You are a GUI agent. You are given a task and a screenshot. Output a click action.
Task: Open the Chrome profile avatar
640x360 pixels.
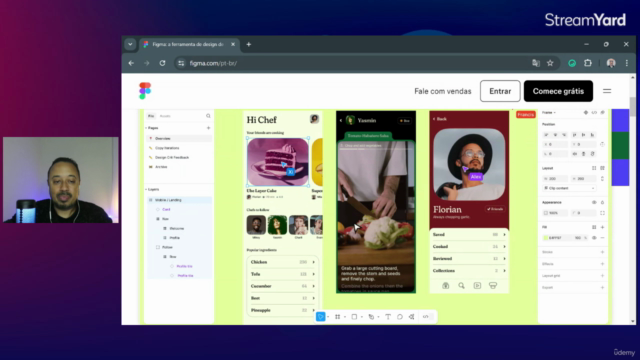pyautogui.click(x=611, y=63)
